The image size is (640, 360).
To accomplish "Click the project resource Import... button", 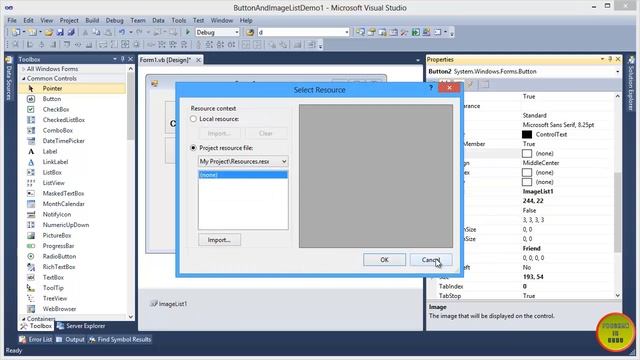I will coord(219,240).
